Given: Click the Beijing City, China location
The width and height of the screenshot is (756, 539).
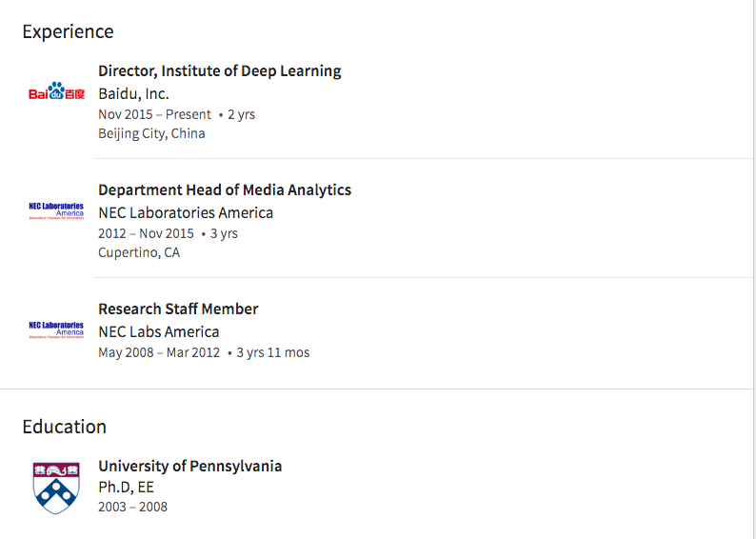Looking at the screenshot, I should (x=151, y=133).
